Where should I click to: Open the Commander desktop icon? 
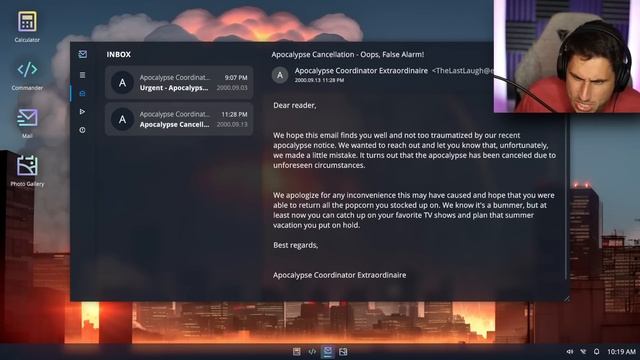27,75
